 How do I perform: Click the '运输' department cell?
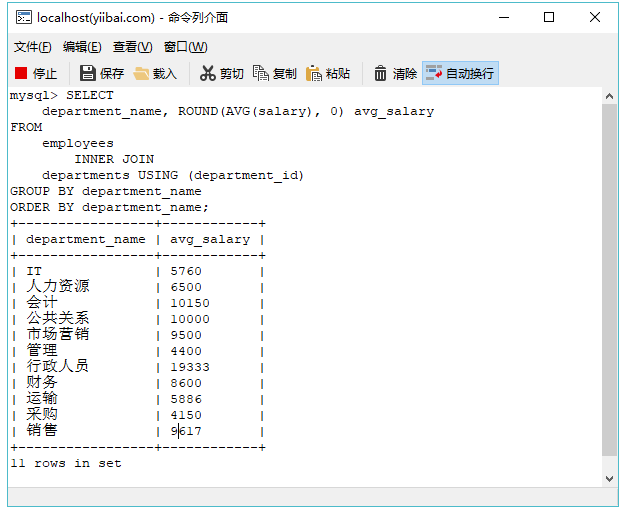[42, 398]
